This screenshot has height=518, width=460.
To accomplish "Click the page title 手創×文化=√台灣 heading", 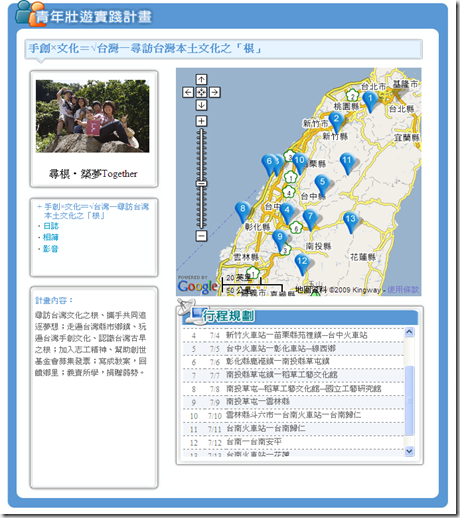I will point(145,49).
